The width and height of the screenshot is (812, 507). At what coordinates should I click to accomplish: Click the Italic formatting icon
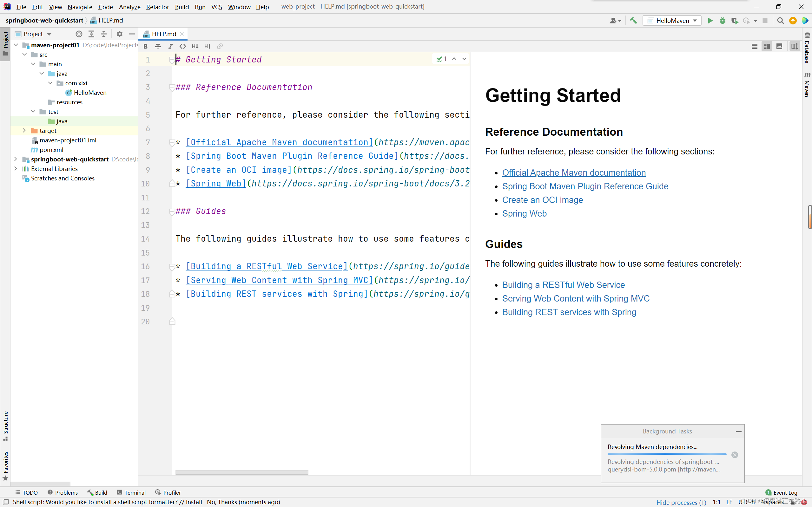[170, 46]
